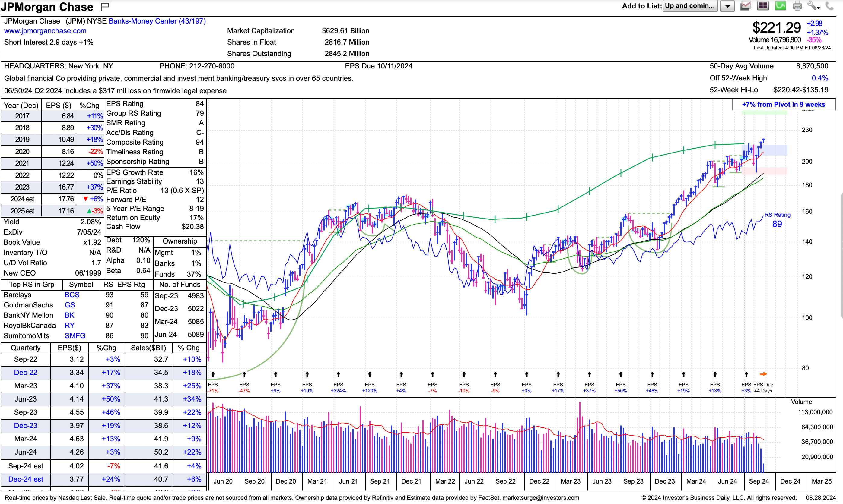Viewport: 843px width, 504px height.
Task: Click the red down triangle beside 2024 est
Action: pos(86,199)
